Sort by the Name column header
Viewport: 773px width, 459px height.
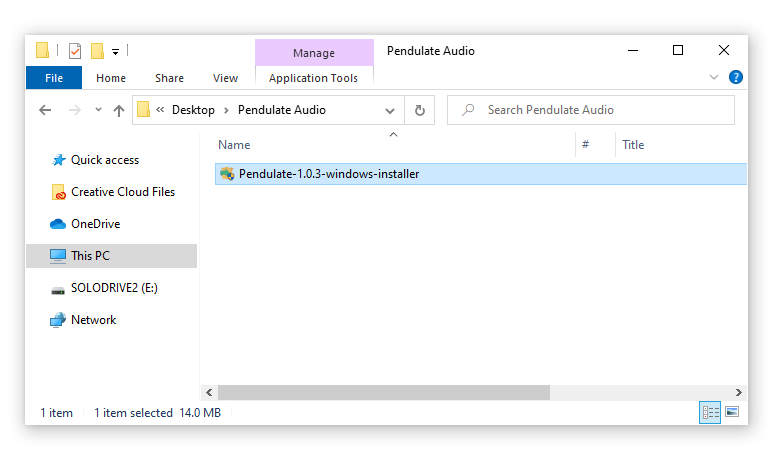[x=234, y=145]
